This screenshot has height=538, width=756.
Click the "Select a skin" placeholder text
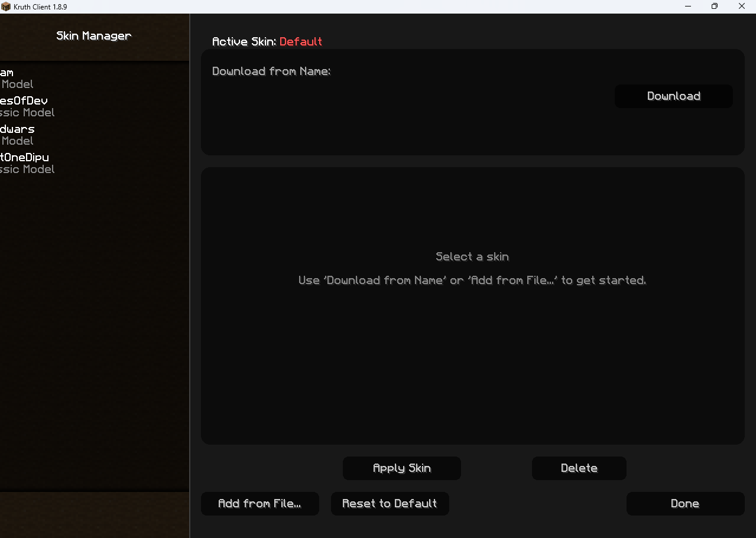click(x=472, y=257)
